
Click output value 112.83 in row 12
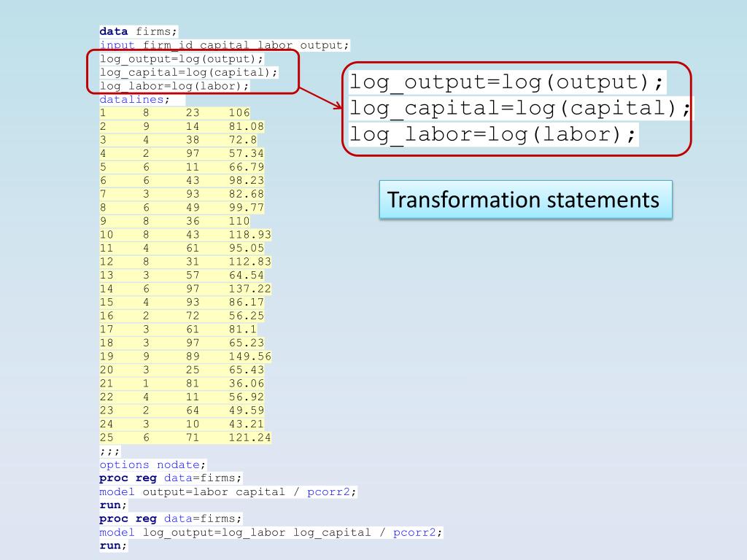249,262
